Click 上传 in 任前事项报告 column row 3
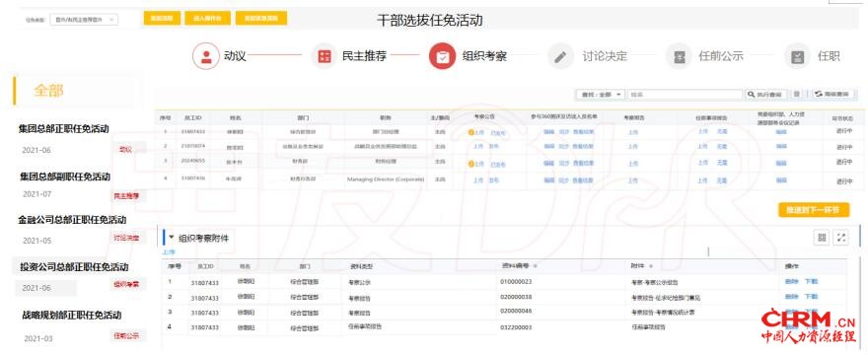This screenshot has height=355, width=868. coord(702,163)
